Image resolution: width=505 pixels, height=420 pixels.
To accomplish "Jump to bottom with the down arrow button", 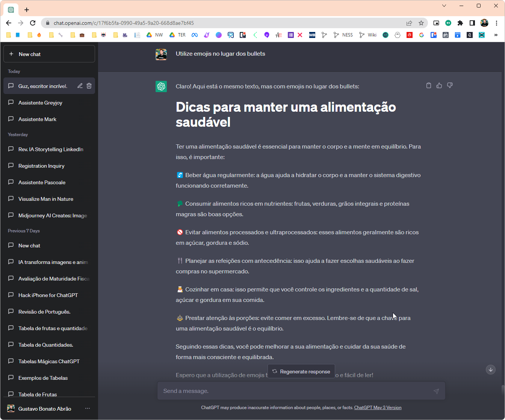I will click(x=491, y=370).
